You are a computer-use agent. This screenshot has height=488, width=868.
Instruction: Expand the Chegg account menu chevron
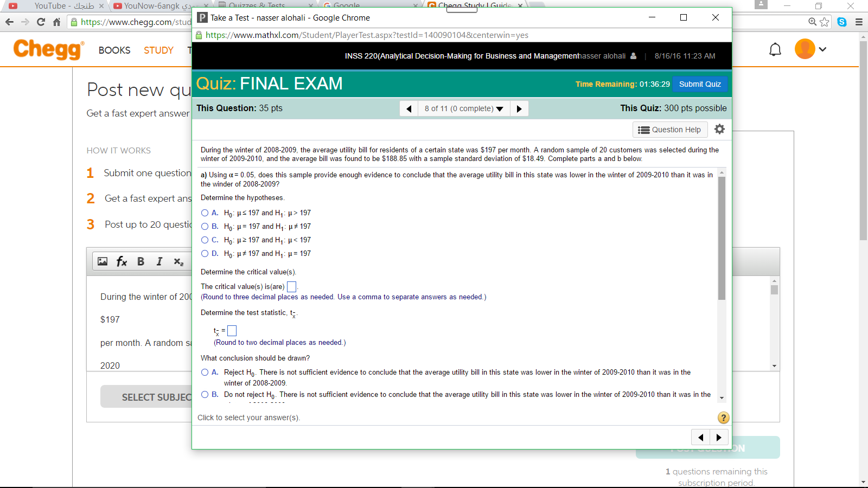[822, 49]
